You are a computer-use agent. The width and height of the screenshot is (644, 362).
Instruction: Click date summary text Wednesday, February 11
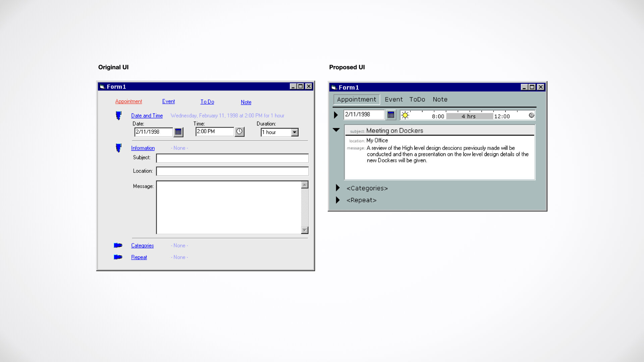227,116
